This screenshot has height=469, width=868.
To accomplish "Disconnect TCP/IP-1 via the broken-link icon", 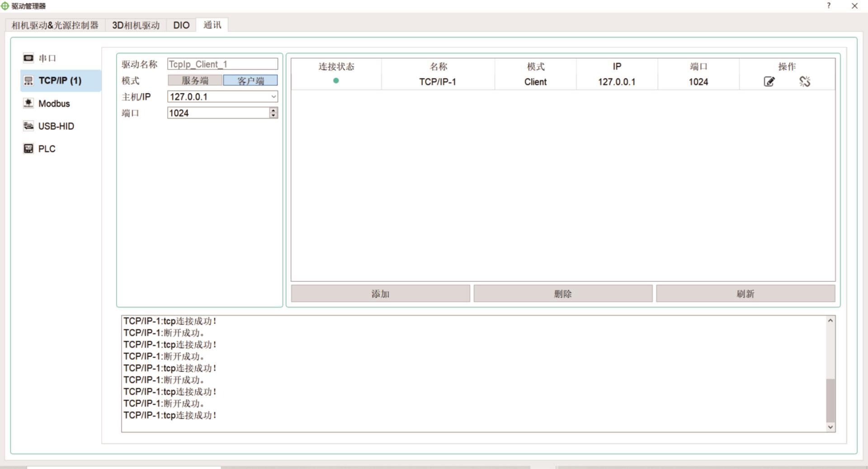I will 805,81.
